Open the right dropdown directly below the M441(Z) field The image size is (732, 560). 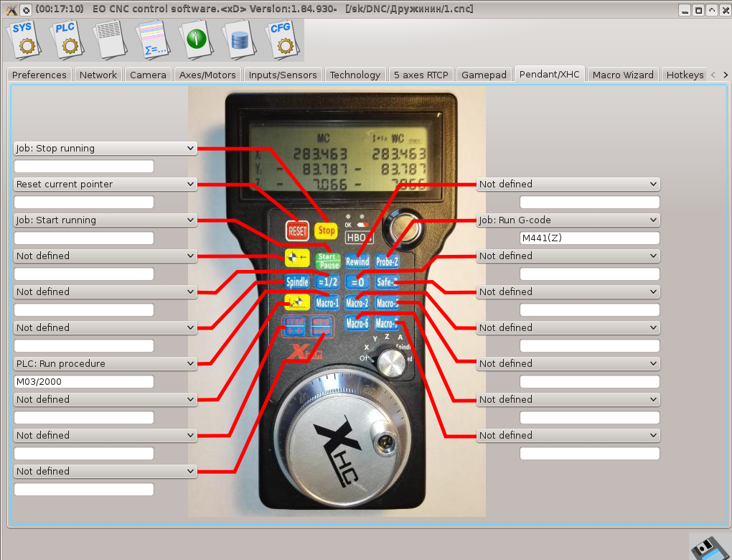click(x=568, y=256)
